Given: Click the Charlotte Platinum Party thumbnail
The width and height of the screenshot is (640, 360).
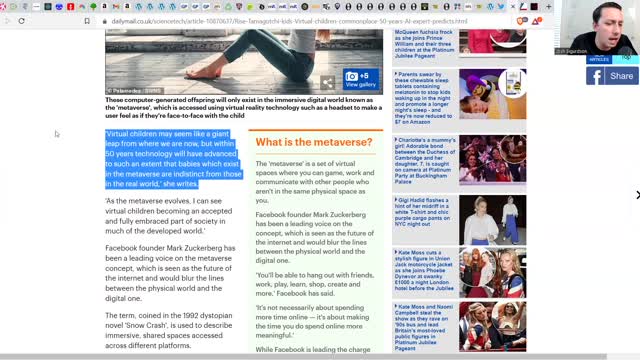Looking at the screenshot, I should click(x=493, y=159).
